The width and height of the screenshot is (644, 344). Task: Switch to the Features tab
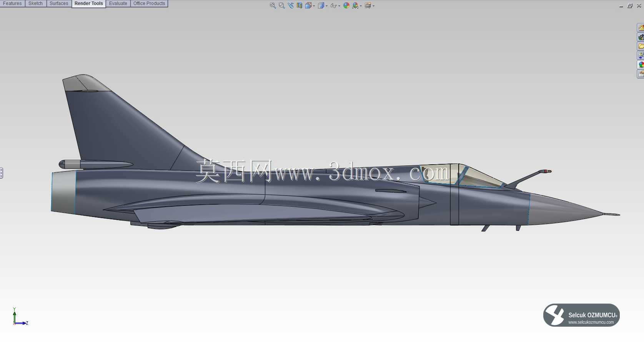click(12, 3)
